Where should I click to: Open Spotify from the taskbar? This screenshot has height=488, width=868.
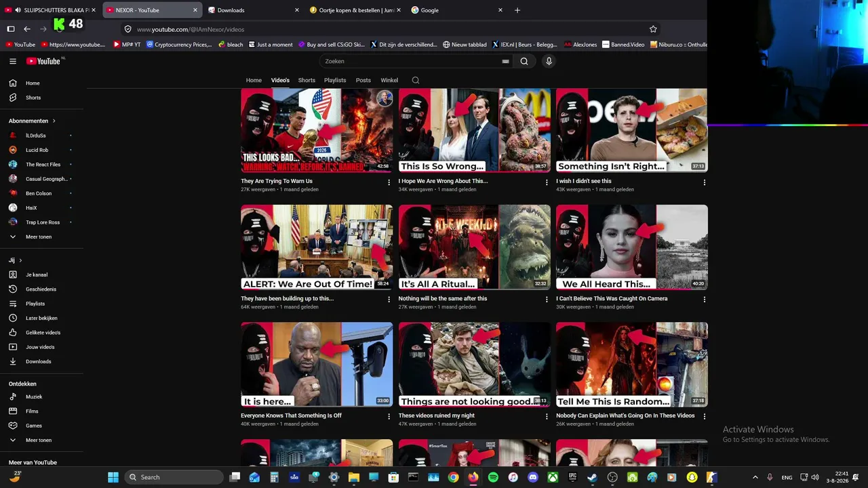[x=493, y=477]
